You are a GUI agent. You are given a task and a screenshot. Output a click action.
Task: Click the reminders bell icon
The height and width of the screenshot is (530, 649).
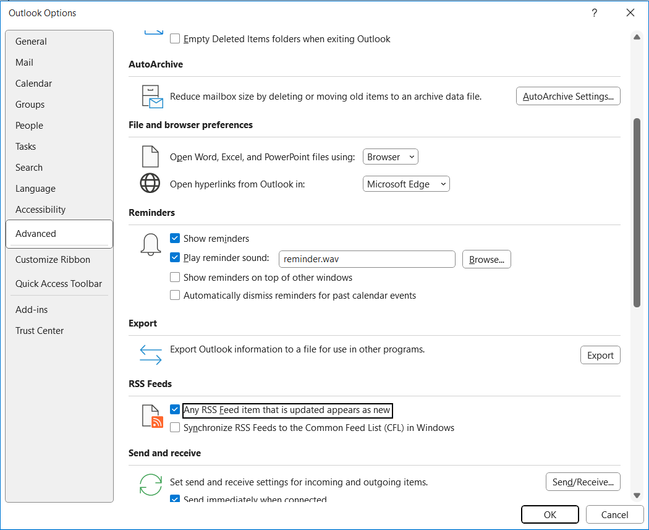(151, 245)
